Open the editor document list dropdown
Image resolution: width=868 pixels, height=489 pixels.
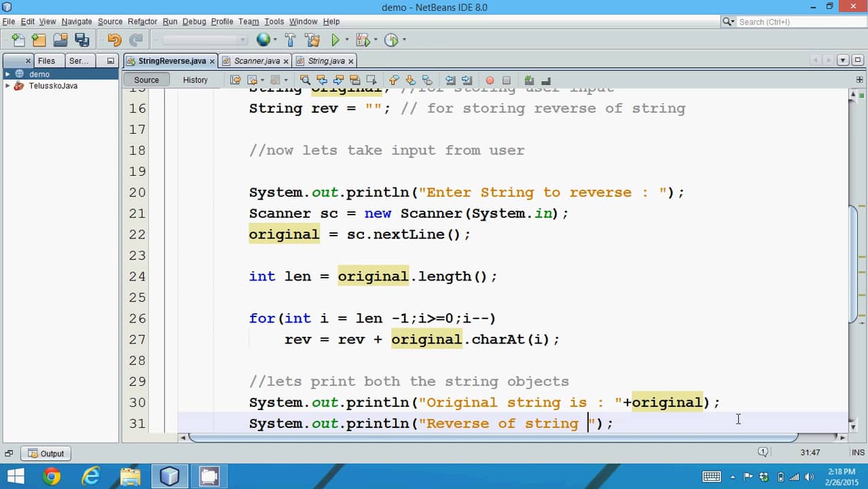[843, 60]
